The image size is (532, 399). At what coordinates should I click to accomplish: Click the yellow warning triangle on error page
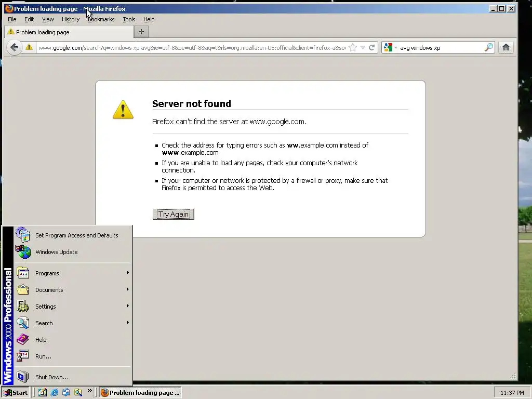coord(123,109)
